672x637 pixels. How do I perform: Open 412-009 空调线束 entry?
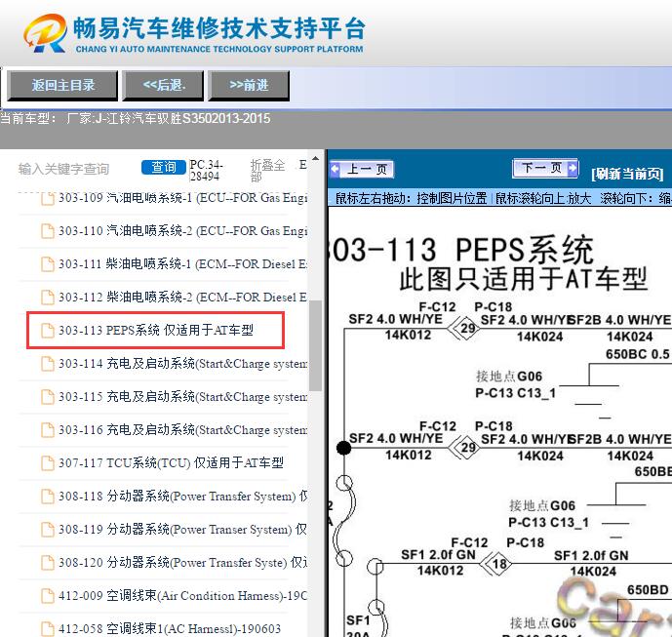pos(183,596)
